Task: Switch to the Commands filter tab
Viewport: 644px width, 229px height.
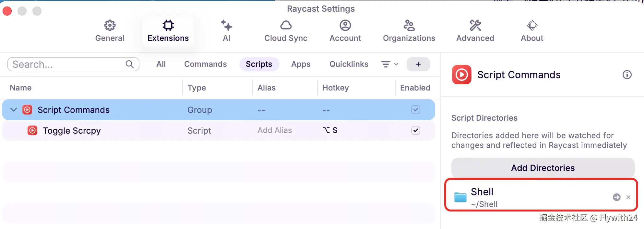Action: coord(205,64)
